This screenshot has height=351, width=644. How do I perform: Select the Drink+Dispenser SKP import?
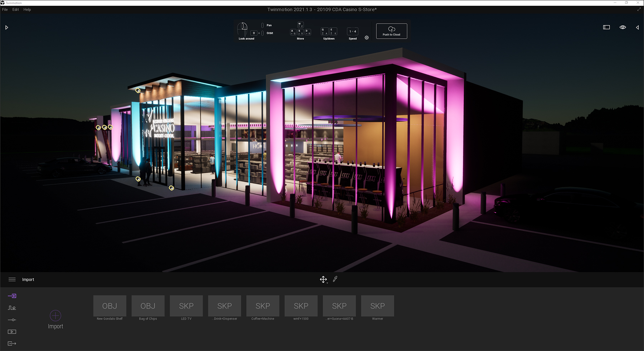click(225, 306)
